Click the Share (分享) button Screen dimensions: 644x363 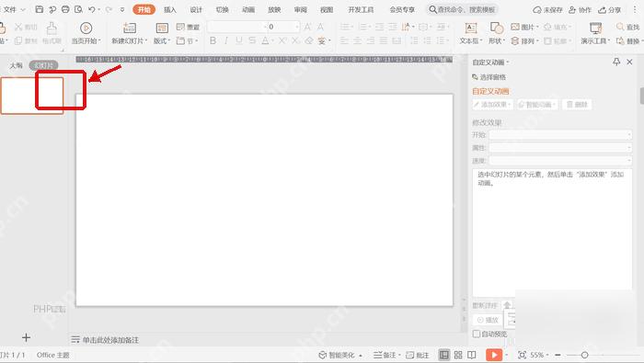610,9
